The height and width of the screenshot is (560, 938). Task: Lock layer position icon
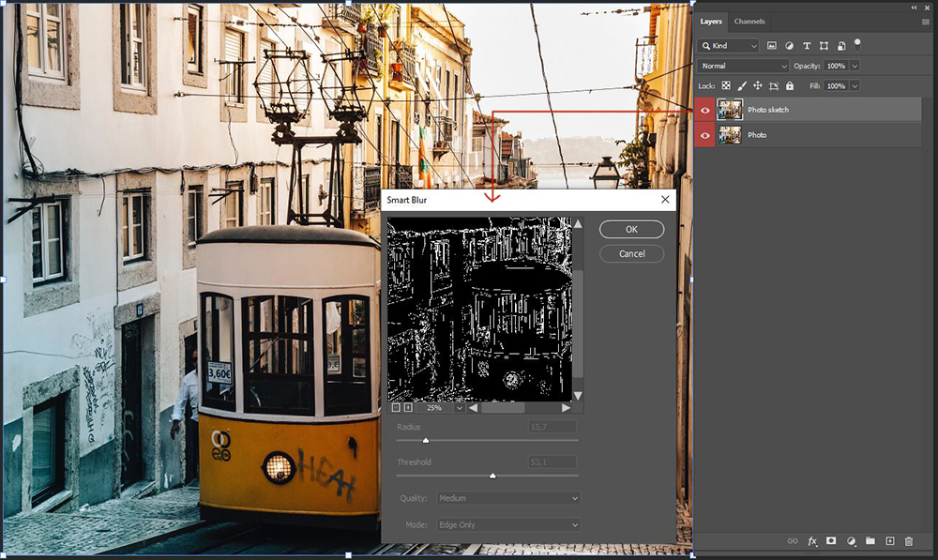pos(757,86)
